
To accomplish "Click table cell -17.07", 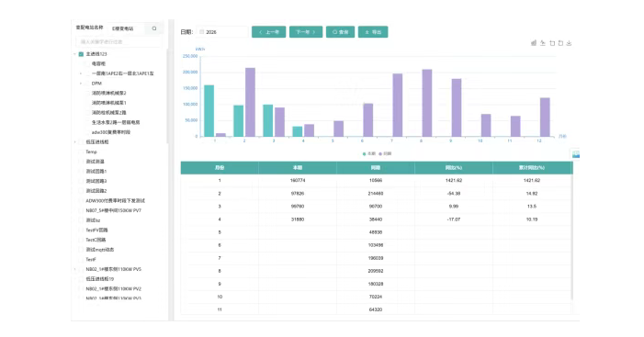I will (x=454, y=219).
